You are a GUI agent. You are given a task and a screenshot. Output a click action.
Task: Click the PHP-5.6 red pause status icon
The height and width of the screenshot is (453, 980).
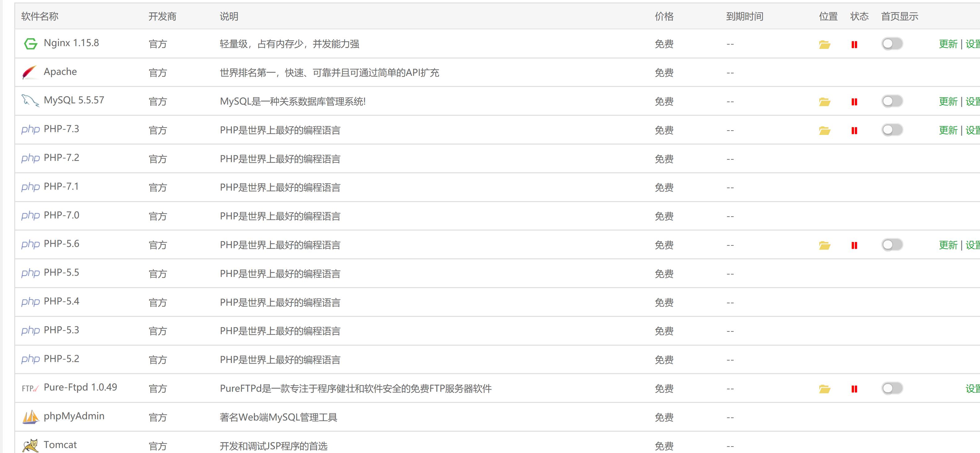point(854,245)
